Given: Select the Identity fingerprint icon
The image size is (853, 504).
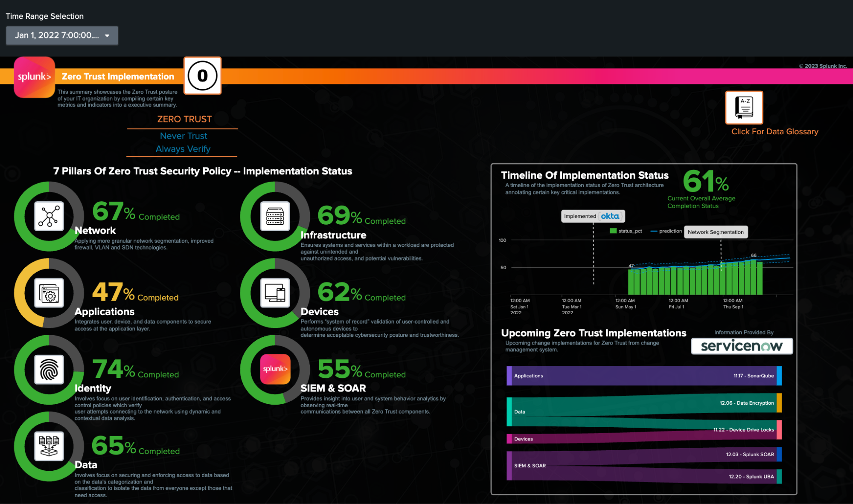Looking at the screenshot, I should tap(49, 370).
